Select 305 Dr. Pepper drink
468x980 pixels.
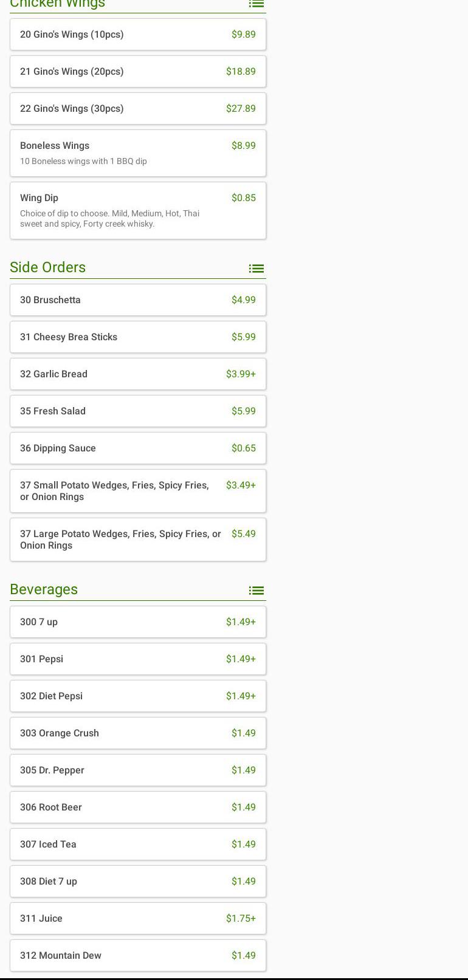tap(138, 770)
